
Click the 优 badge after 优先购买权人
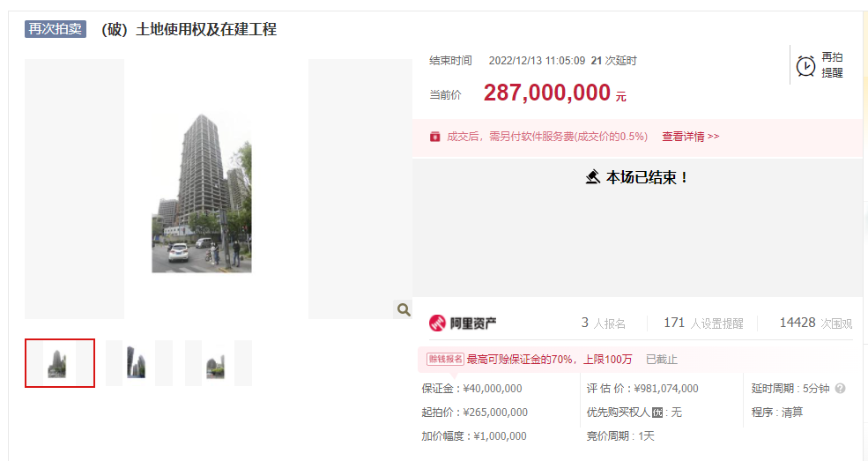[657, 413]
